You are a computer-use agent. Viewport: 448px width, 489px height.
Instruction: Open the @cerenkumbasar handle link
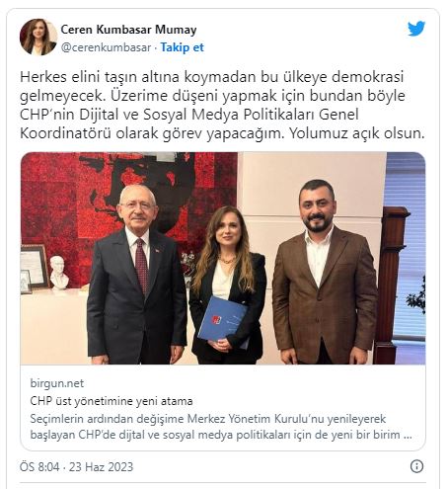click(107, 47)
